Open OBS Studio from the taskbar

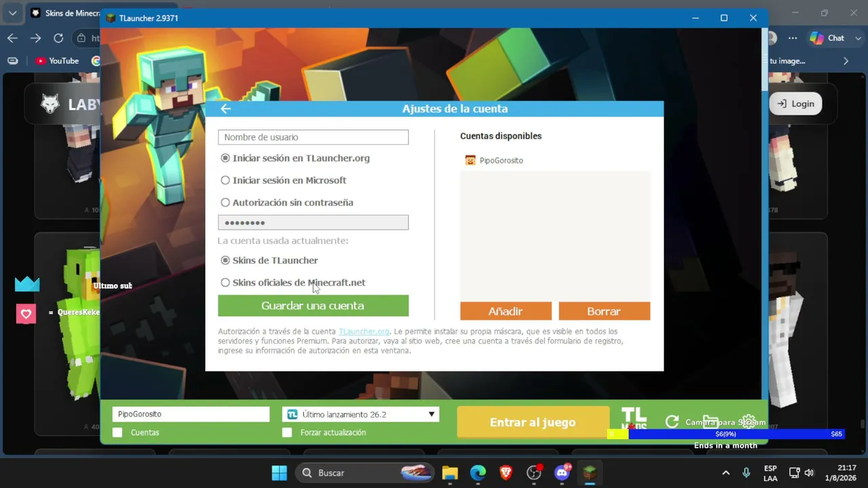tap(534, 472)
